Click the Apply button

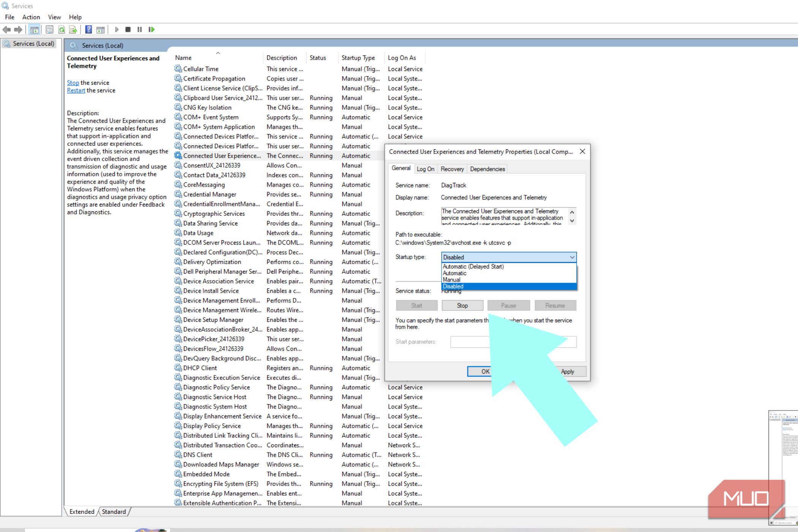click(567, 372)
